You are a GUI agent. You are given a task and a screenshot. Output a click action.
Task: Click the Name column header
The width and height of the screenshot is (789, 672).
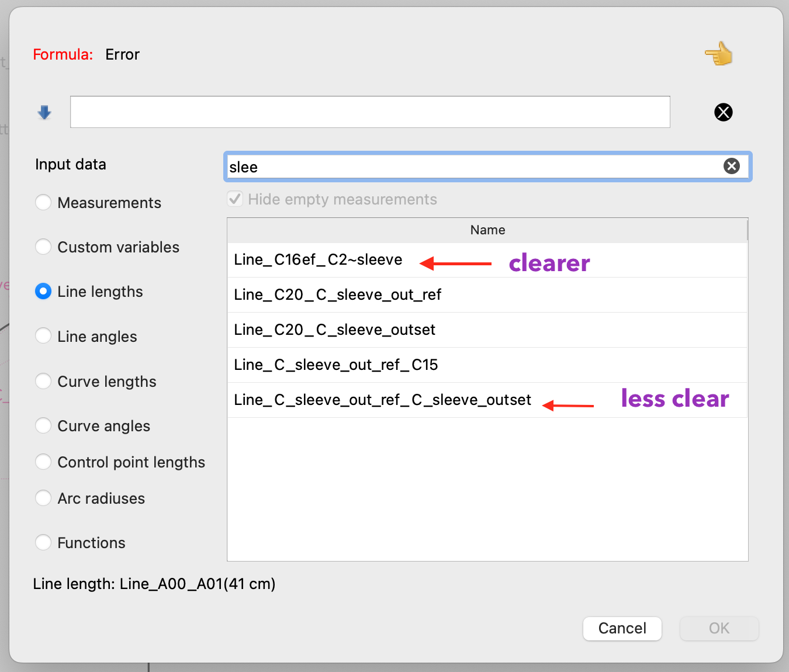click(487, 230)
